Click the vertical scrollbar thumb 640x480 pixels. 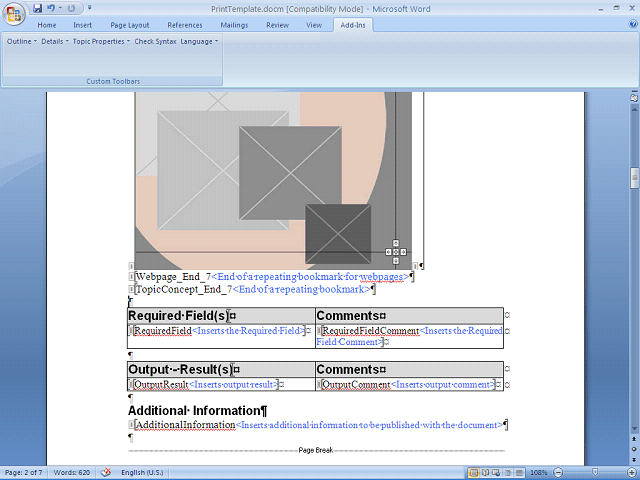pyautogui.click(x=634, y=176)
